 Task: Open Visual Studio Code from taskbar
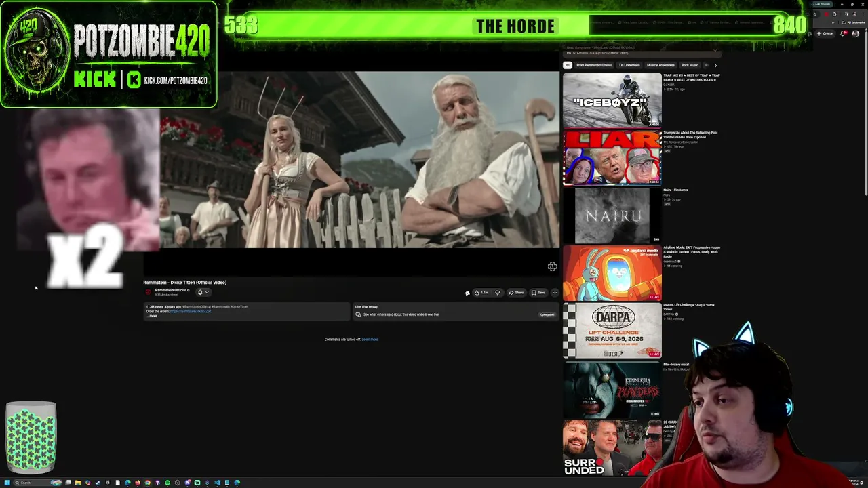pos(217,483)
